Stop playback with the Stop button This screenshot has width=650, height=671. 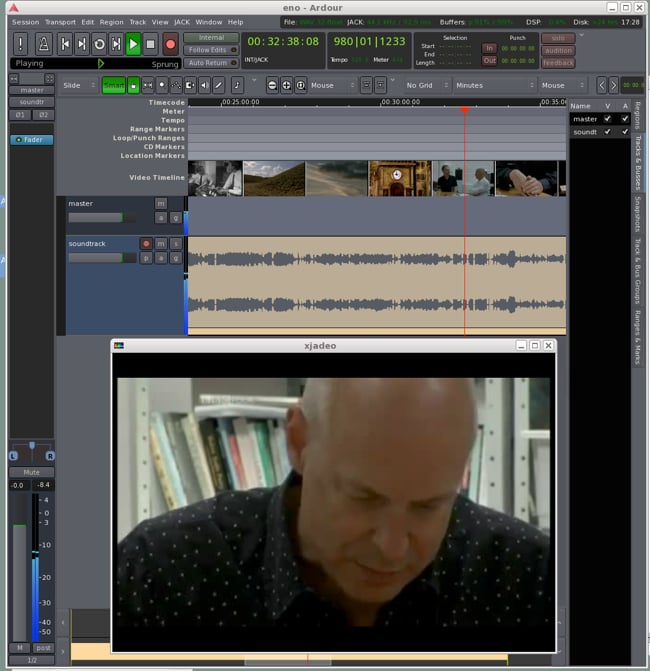click(151, 43)
